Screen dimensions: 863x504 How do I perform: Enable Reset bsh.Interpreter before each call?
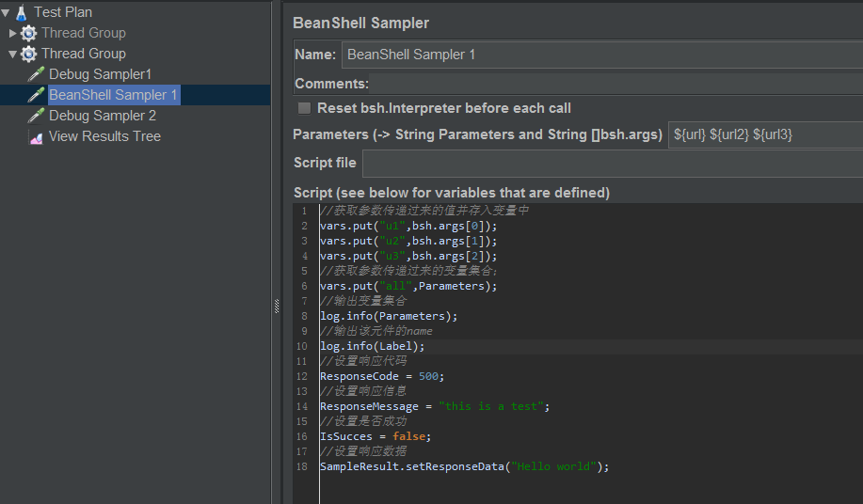tap(304, 108)
